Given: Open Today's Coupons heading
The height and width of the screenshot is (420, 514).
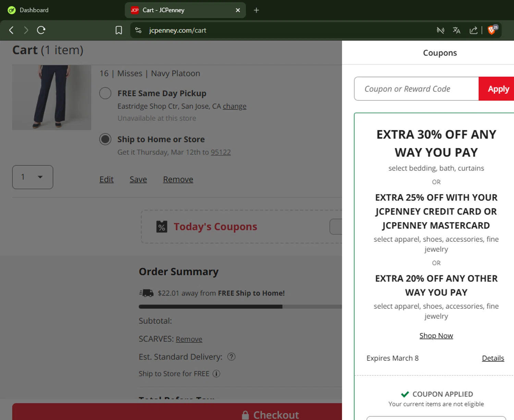Looking at the screenshot, I should 215,227.
